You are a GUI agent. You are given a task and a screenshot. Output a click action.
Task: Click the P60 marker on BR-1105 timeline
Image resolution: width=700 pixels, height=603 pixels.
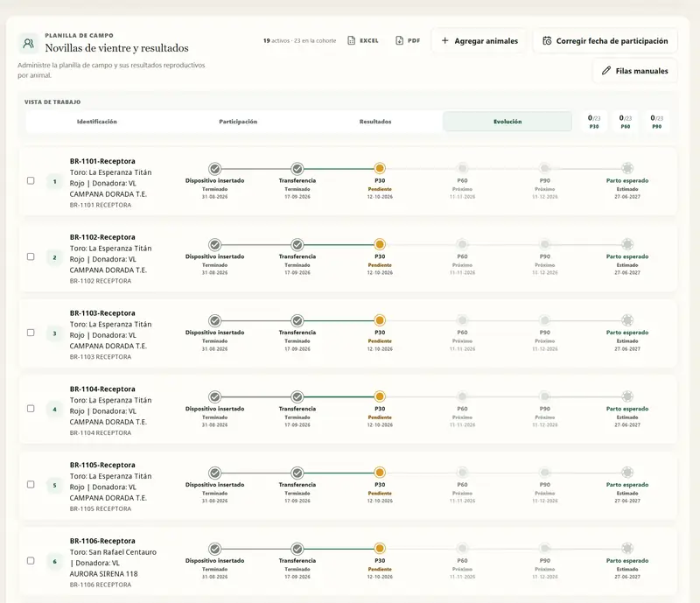(x=462, y=473)
